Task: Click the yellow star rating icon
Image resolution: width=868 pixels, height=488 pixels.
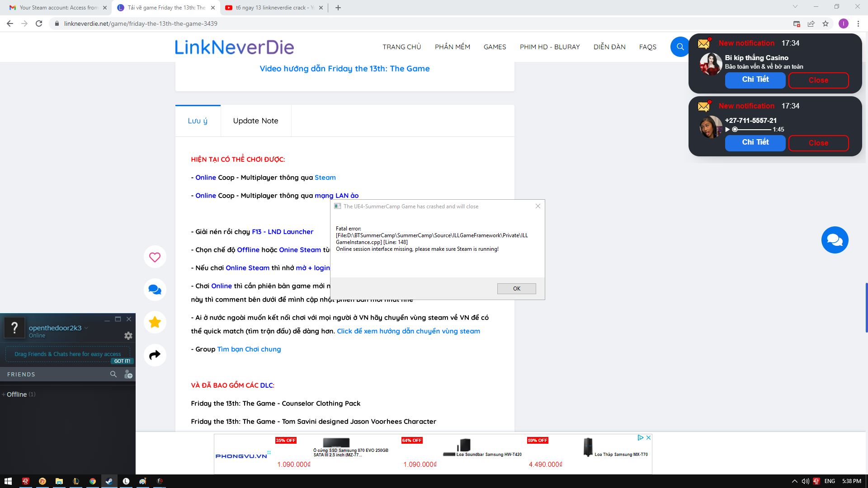Action: [155, 322]
